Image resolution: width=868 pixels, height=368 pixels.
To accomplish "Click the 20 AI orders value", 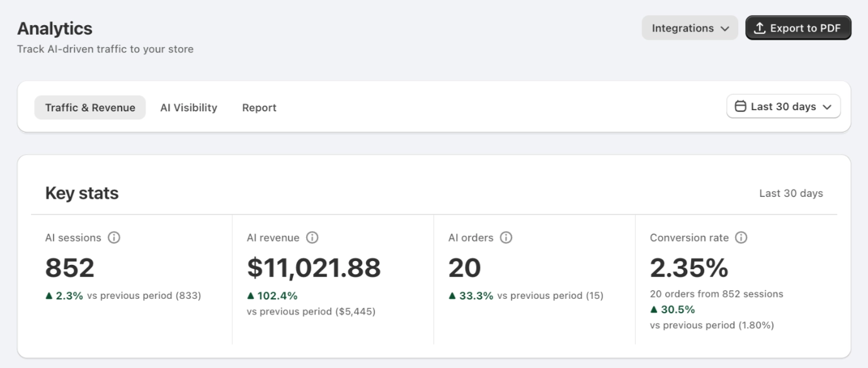I will coord(465,268).
